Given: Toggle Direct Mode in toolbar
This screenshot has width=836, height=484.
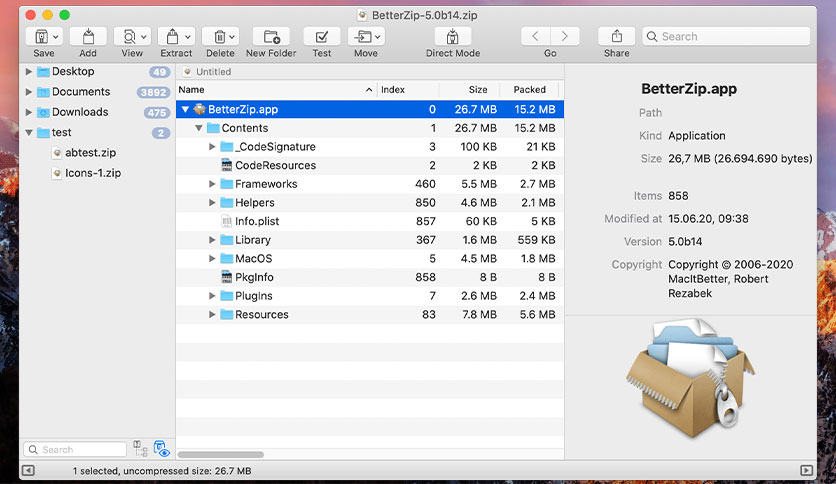Looking at the screenshot, I should click(x=453, y=37).
